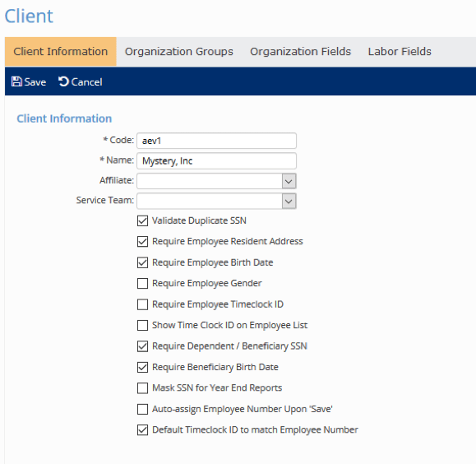Viewport: 476px width, 464px height.
Task: Click the Cancel undo arrow icon
Action: click(63, 81)
